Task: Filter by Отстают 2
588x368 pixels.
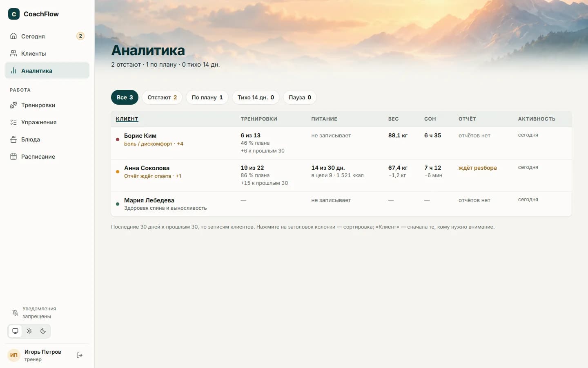Action: point(162,97)
